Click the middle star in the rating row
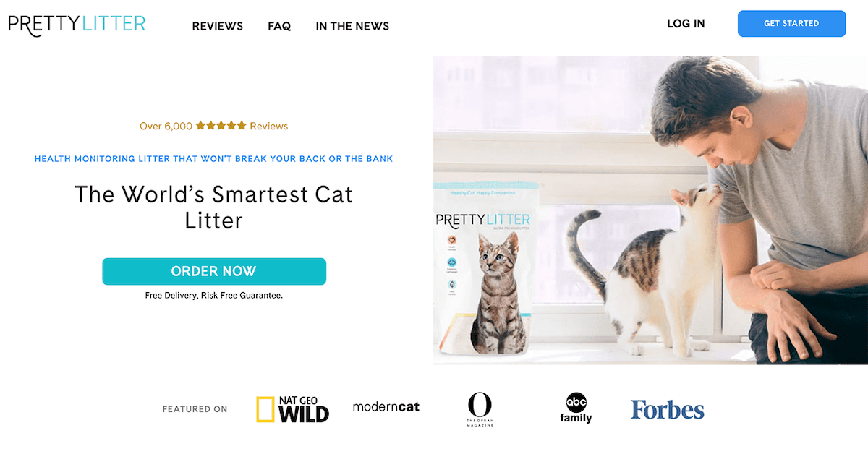 (x=222, y=125)
